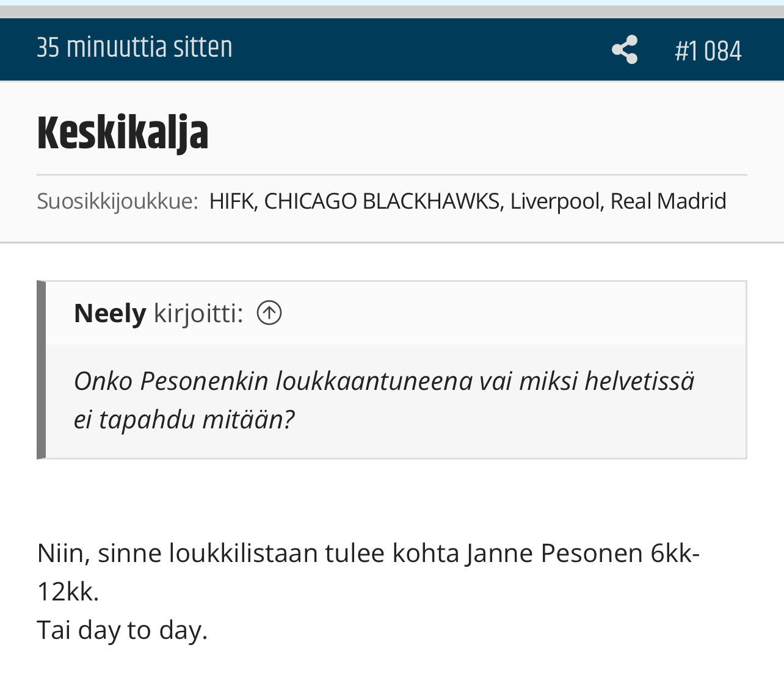The width and height of the screenshot is (784, 681).
Task: Click the divider line under the Keskikalja username
Action: [392, 175]
